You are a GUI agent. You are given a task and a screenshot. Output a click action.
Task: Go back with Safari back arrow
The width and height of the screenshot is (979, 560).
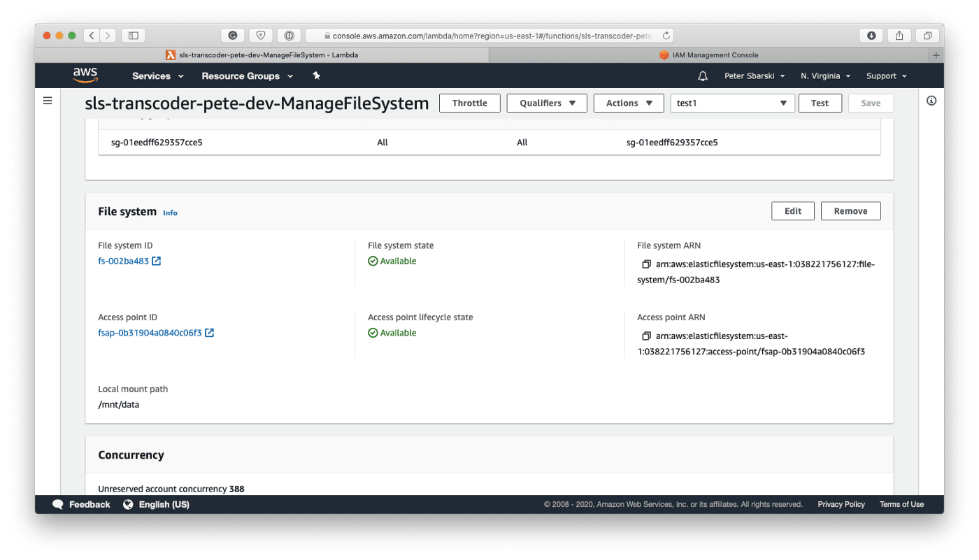(x=92, y=35)
